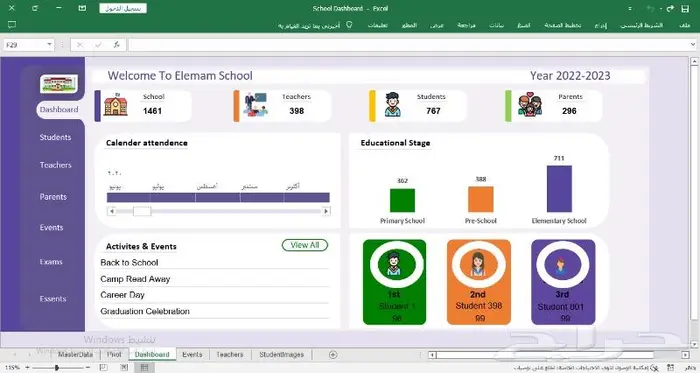
Task: Open Teachers in the purple sidebar
Action: click(x=55, y=165)
